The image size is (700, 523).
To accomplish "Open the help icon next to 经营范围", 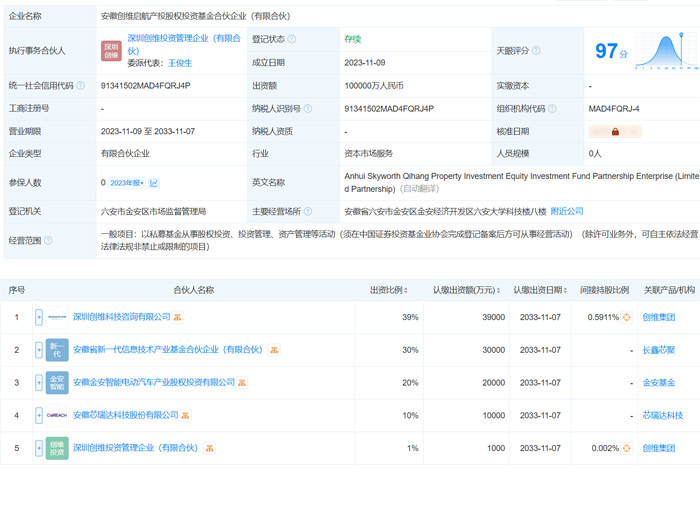I will pos(48,241).
